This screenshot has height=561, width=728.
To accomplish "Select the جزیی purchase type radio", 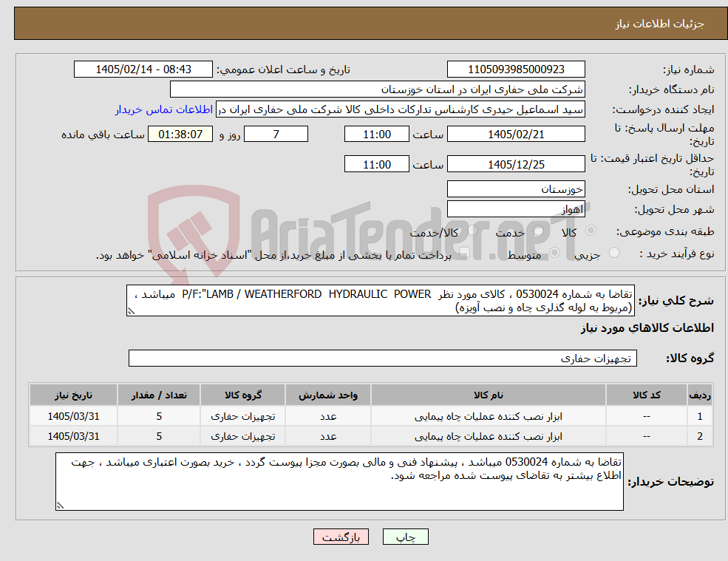I will [x=613, y=253].
